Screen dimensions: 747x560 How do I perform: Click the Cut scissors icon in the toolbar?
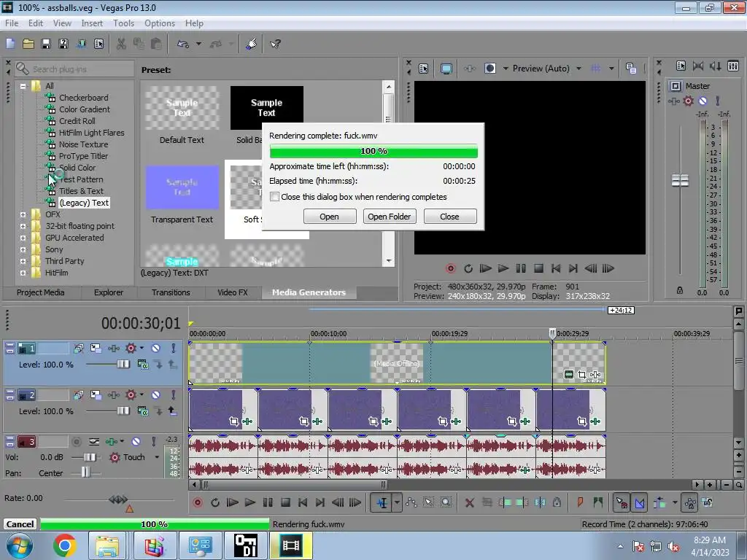tap(122, 44)
